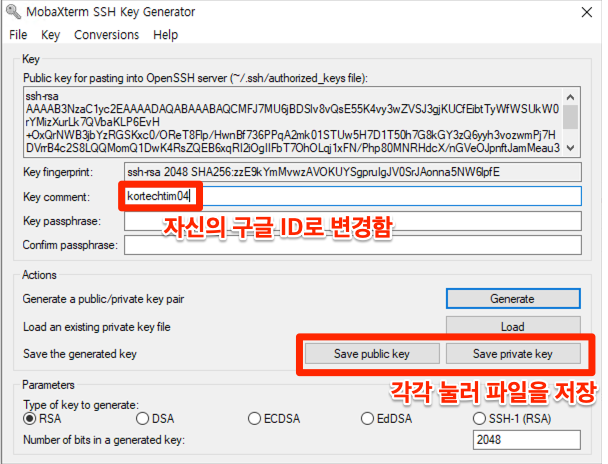Image resolution: width=608 pixels, height=464 pixels.
Task: Click the 'Confirm passphrase:' label
Action: point(70,245)
